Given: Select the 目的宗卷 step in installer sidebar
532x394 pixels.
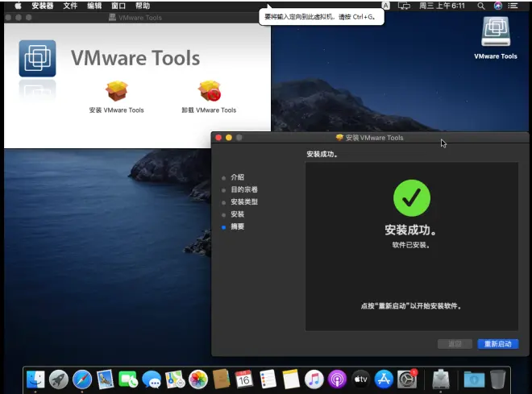Looking at the screenshot, I should pos(244,189).
